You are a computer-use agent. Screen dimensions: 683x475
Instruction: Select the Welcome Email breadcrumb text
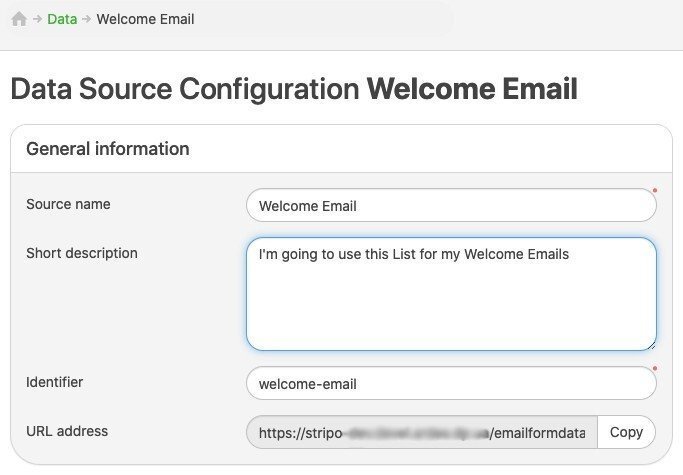[x=145, y=19]
